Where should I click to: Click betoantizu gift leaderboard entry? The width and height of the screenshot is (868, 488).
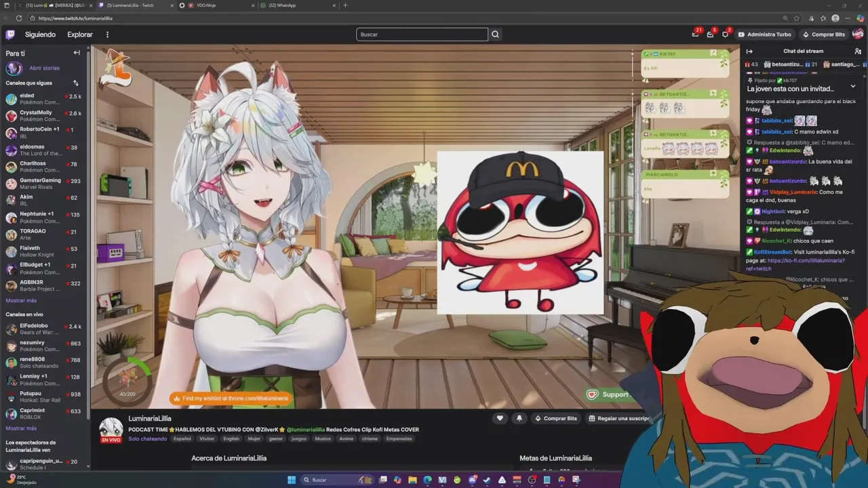tap(791, 64)
